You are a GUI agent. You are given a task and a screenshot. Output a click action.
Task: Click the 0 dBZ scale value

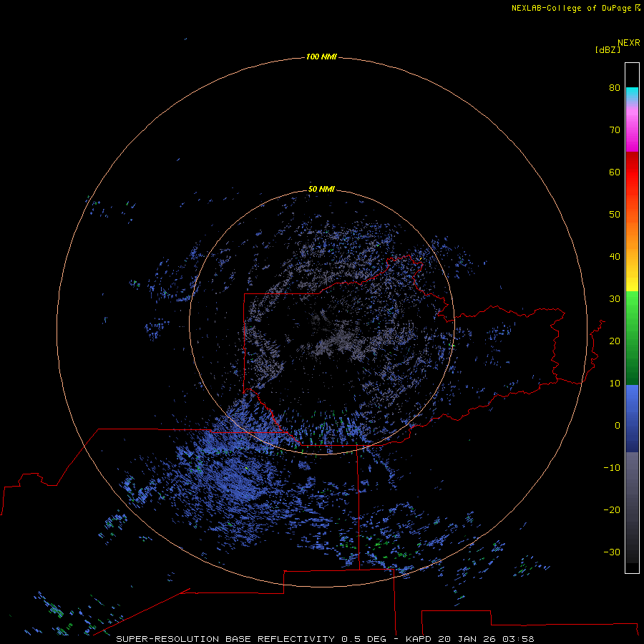coord(618,426)
